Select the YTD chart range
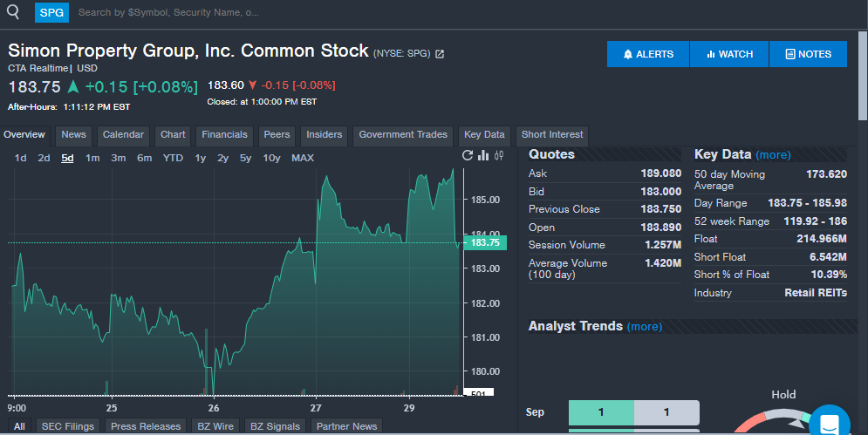This screenshot has width=868, height=435. coord(173,158)
